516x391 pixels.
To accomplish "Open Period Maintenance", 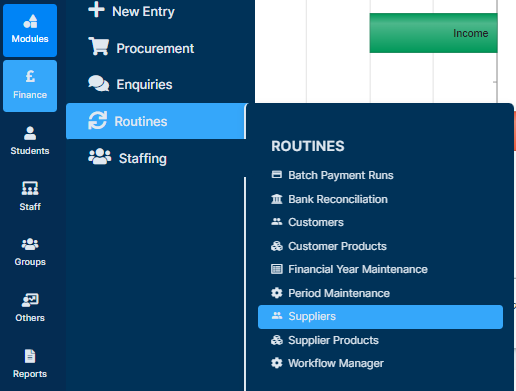I will pos(339,293).
